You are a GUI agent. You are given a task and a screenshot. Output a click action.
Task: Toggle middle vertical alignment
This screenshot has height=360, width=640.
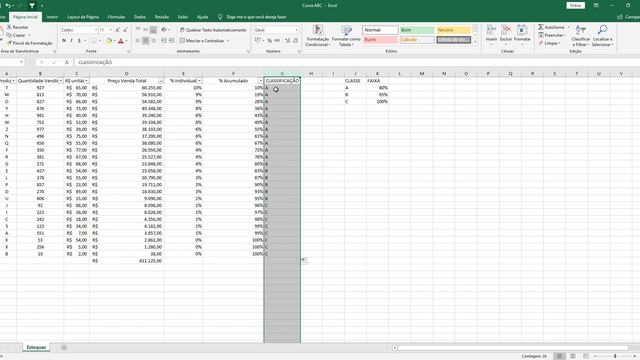tap(145, 30)
